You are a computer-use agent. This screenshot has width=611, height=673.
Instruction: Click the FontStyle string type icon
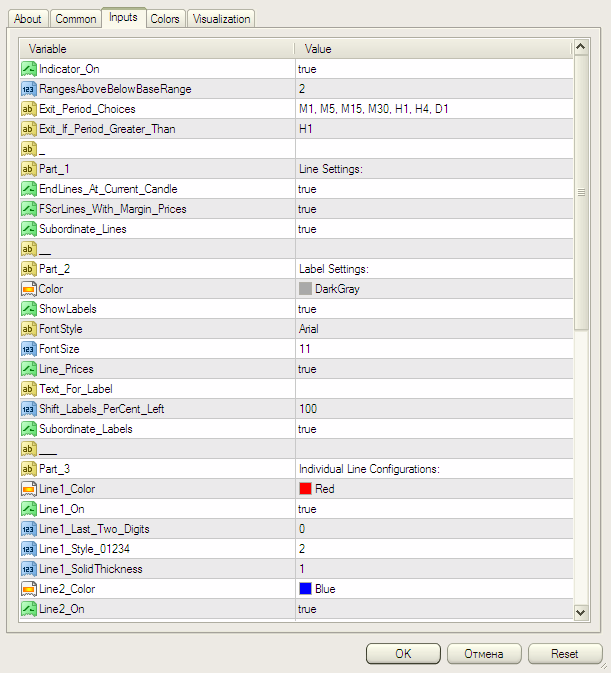pyautogui.click(x=29, y=329)
